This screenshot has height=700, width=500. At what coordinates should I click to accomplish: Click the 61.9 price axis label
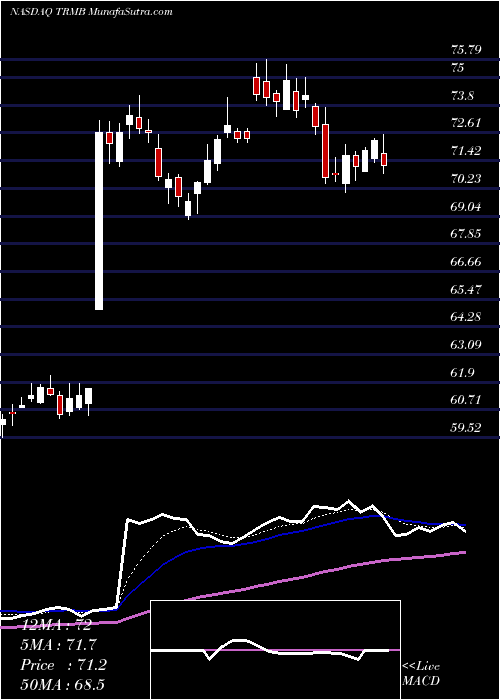coord(462,373)
